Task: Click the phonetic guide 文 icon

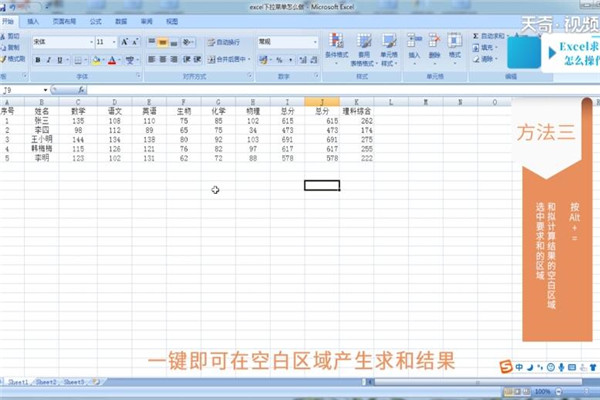Action: click(130, 60)
